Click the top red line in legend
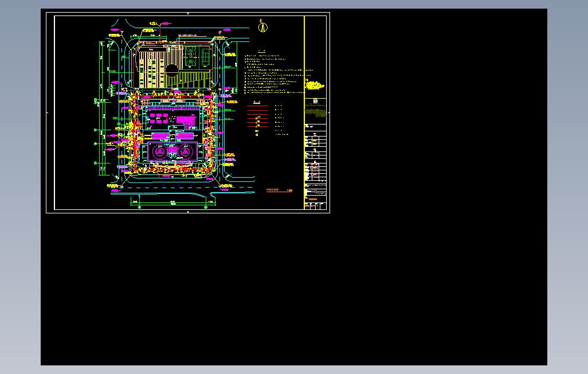 pyautogui.click(x=258, y=106)
